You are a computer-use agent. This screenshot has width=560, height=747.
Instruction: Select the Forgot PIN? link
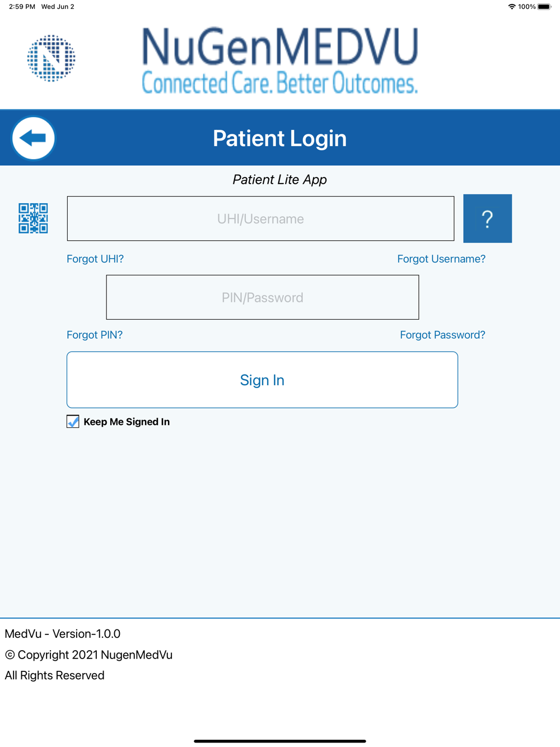coord(95,335)
